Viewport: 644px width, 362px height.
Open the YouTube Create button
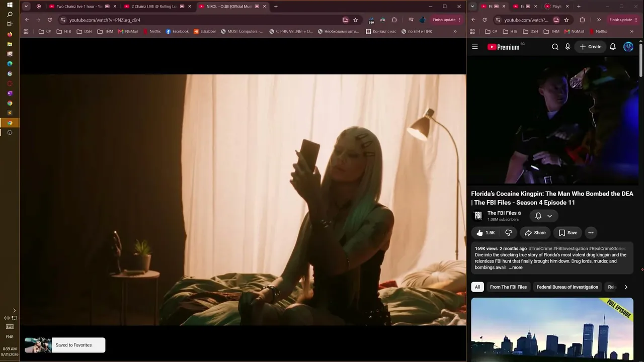pos(591,47)
